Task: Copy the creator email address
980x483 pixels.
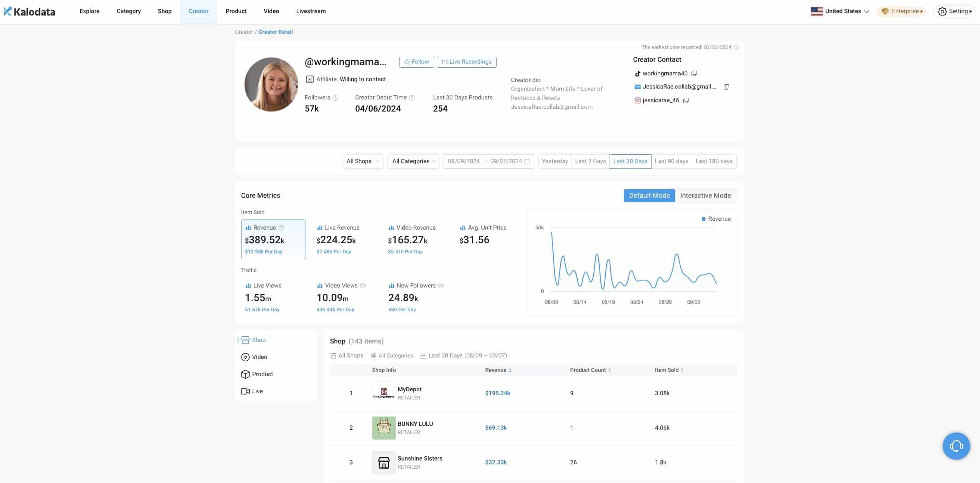Action: point(726,87)
